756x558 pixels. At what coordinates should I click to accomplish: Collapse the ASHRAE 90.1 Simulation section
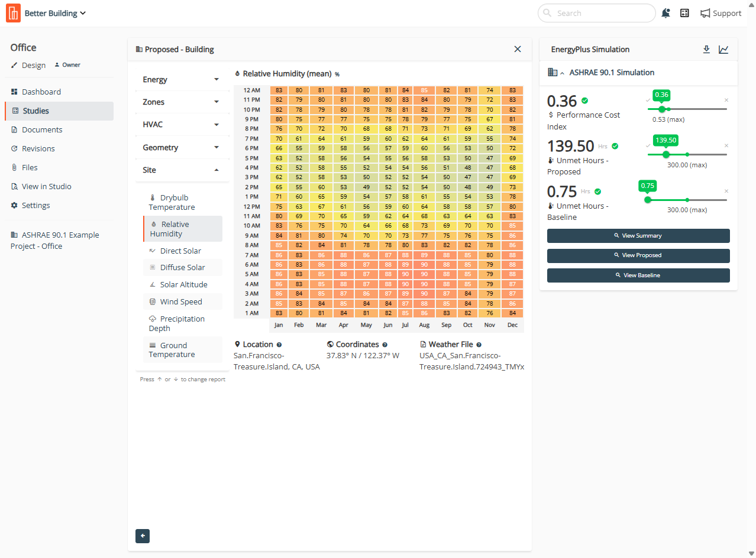[562, 73]
